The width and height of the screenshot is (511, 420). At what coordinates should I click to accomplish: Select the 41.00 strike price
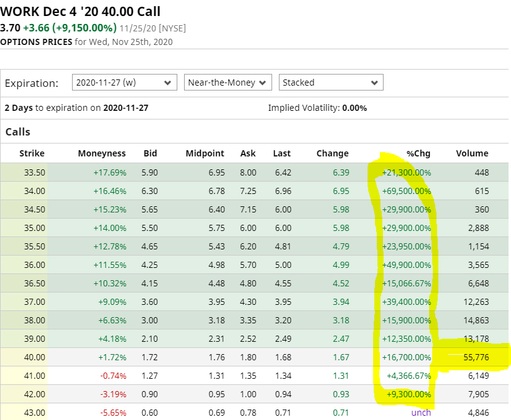34,376
